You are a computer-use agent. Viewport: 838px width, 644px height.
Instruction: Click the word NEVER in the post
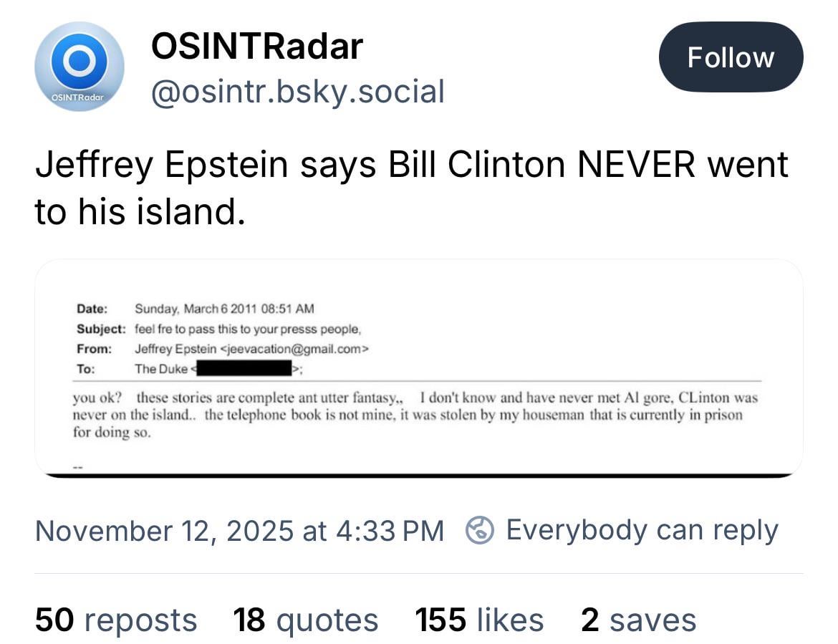pos(636,165)
